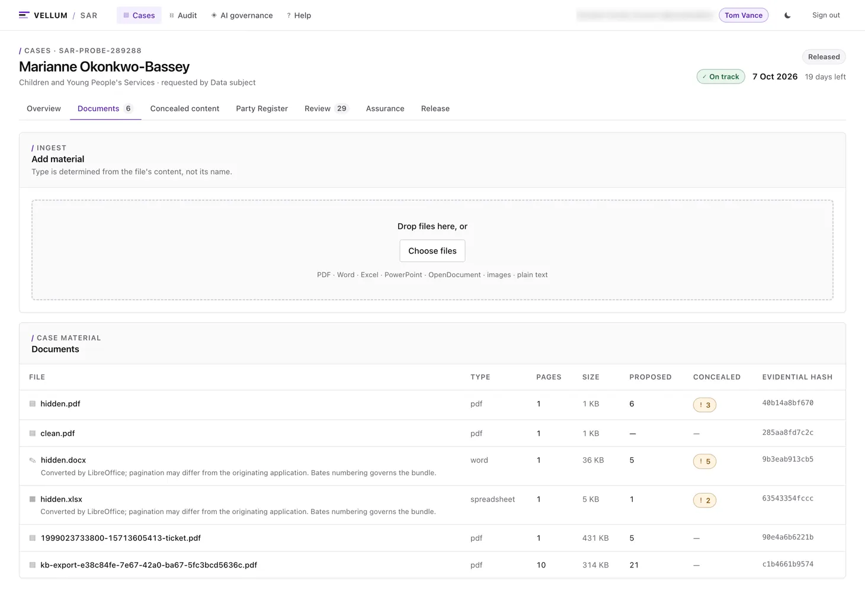Click the VELLUM brand name

[50, 15]
